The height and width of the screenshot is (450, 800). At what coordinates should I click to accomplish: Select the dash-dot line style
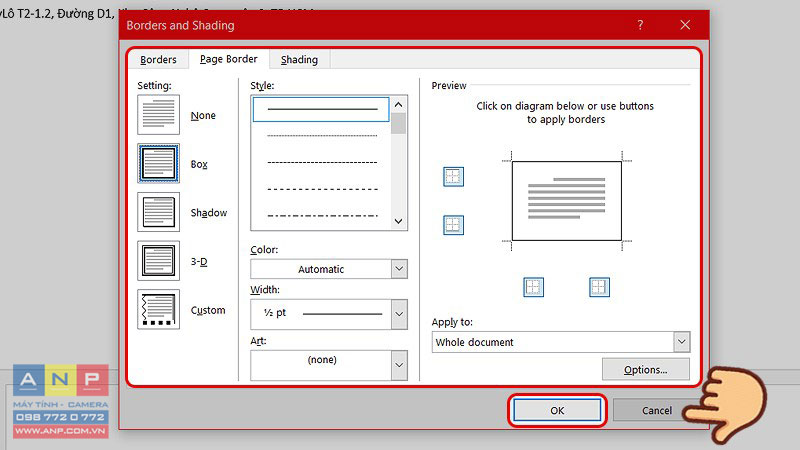[322, 216]
